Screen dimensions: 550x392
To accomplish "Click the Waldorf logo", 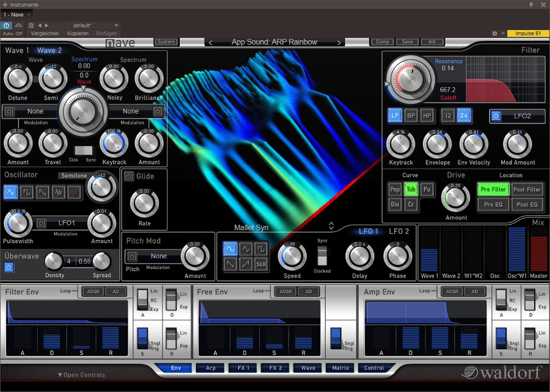I will [x=502, y=372].
